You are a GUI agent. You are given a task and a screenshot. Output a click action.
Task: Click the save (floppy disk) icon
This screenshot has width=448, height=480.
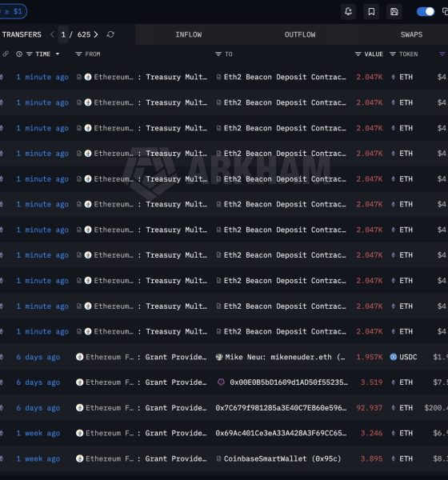[394, 12]
